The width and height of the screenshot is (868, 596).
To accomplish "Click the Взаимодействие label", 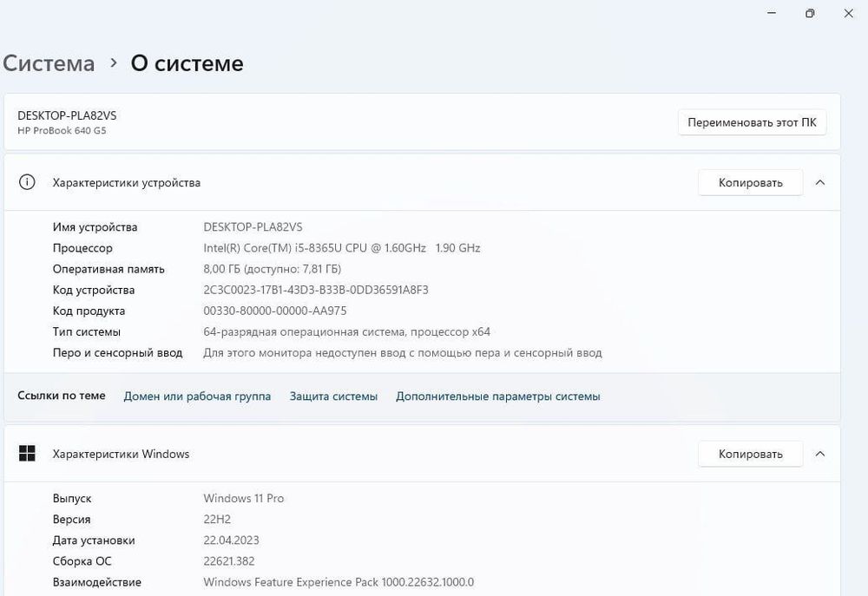I will [97, 582].
